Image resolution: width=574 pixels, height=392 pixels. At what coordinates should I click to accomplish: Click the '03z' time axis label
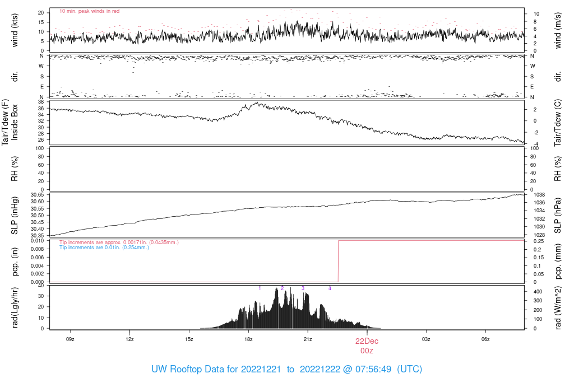point(426,339)
